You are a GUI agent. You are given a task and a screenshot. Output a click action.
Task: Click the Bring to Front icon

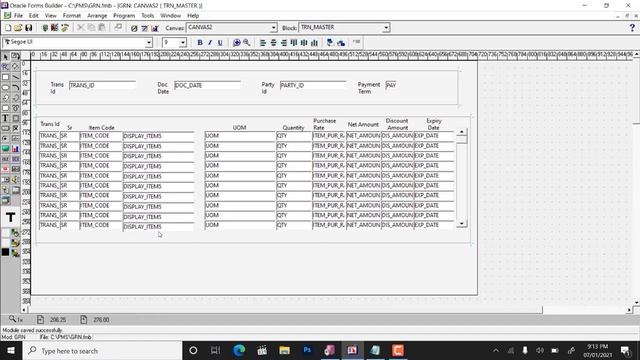point(330,42)
